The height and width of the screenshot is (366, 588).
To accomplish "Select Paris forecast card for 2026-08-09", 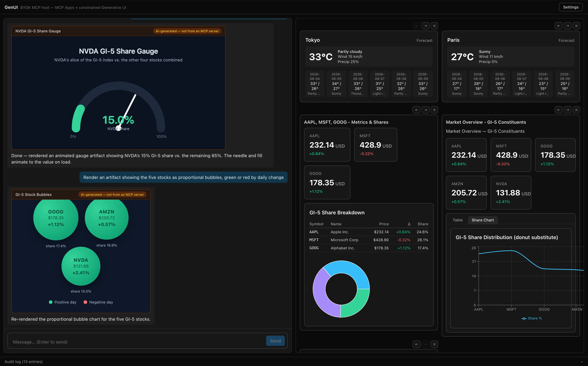I will [565, 84].
